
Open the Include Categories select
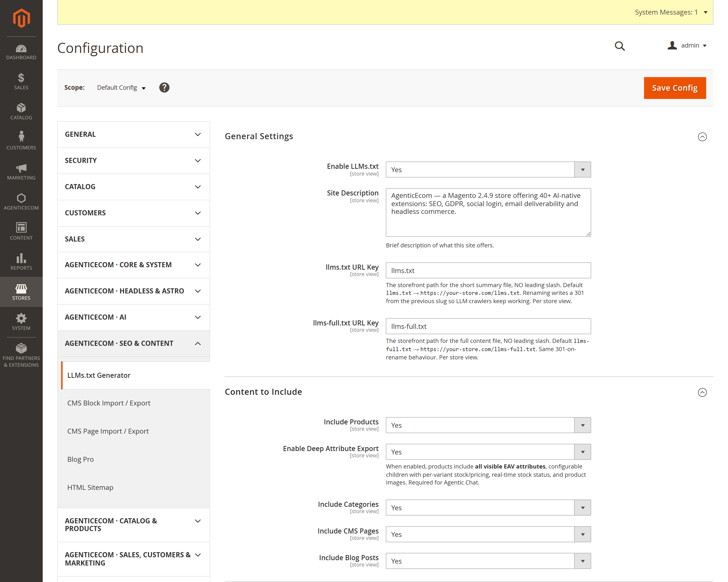(488, 508)
